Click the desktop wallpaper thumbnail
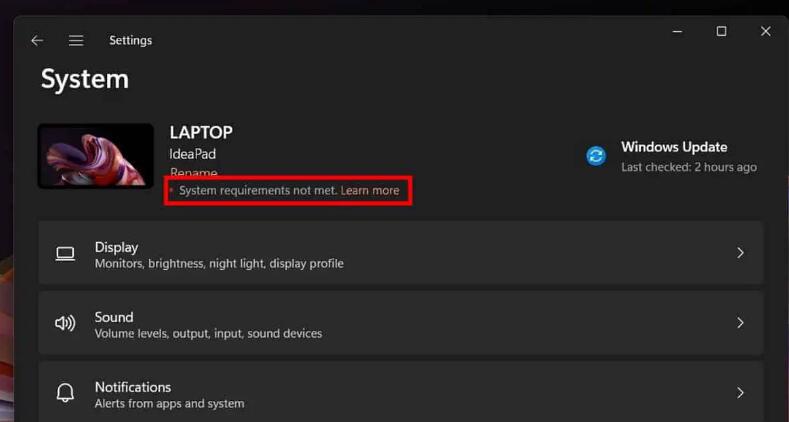 point(96,156)
